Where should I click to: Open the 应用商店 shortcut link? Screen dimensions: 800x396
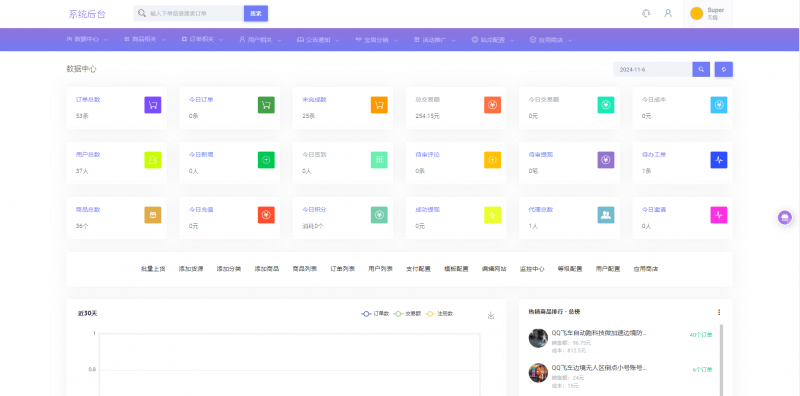(x=646, y=269)
